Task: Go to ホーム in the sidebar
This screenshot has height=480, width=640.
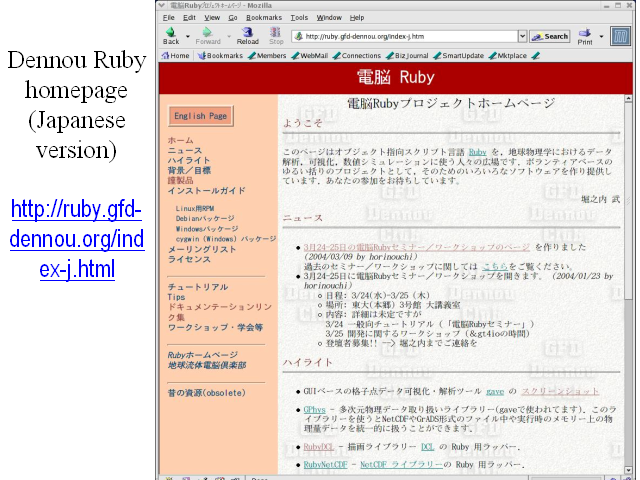Action: tap(180, 140)
